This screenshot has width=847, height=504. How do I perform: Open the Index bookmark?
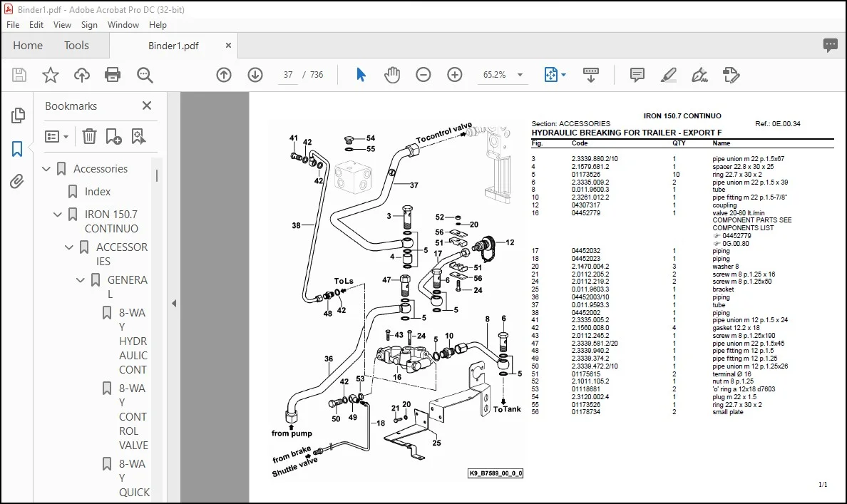tap(97, 191)
